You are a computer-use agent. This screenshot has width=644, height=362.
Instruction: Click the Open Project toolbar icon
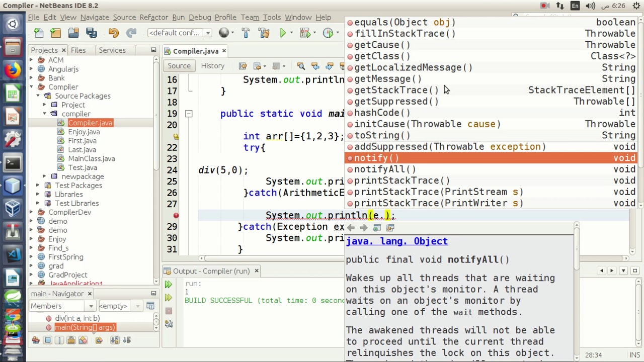tap(73, 33)
